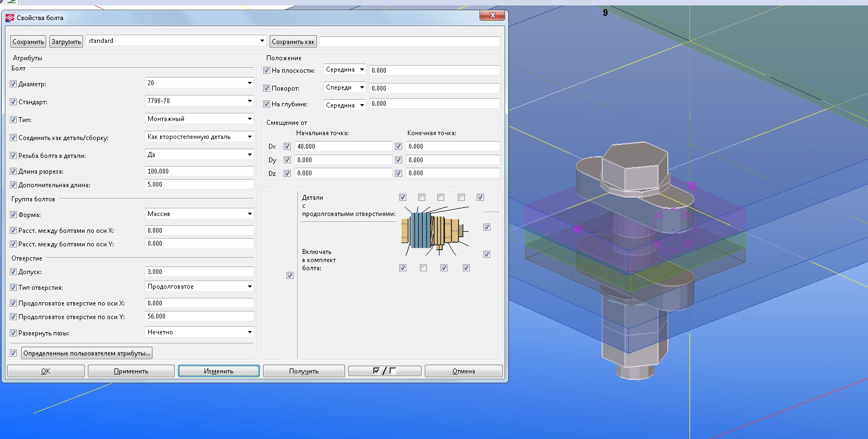Image resolution: width=868 pixels, height=439 pixels.
Task: Open Определенные пользователем атрибуты dialog
Action: tap(86, 353)
